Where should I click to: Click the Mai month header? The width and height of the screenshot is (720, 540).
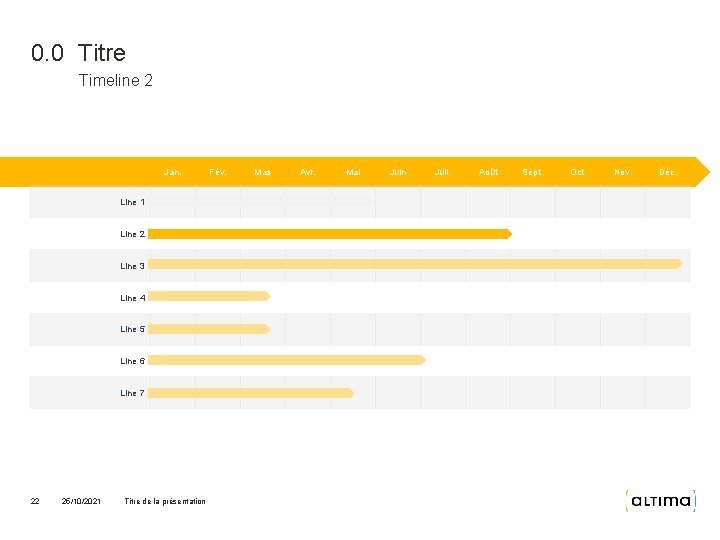tap(353, 172)
